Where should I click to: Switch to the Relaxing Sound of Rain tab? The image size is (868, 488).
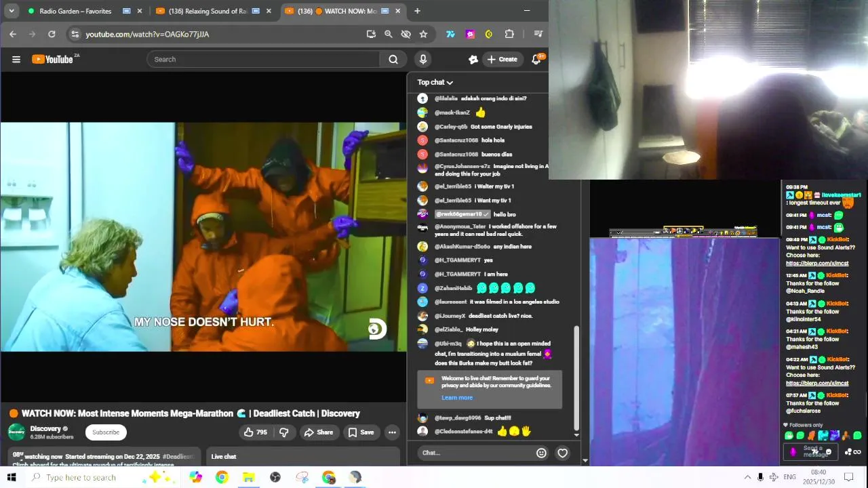pyautogui.click(x=213, y=11)
